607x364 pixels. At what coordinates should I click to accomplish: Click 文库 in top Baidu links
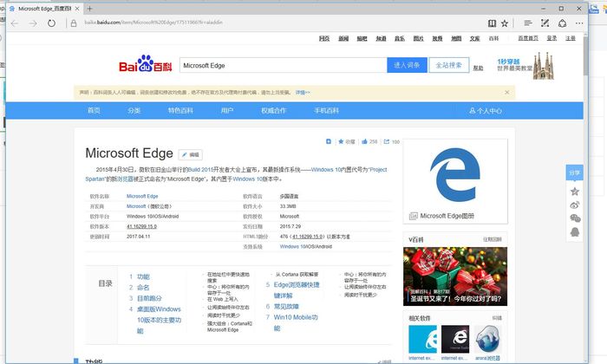coord(474,38)
